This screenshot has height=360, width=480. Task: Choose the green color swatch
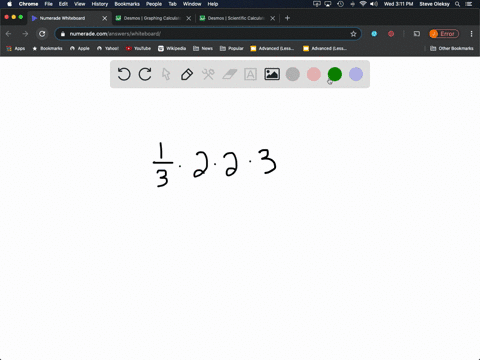pyautogui.click(x=335, y=74)
